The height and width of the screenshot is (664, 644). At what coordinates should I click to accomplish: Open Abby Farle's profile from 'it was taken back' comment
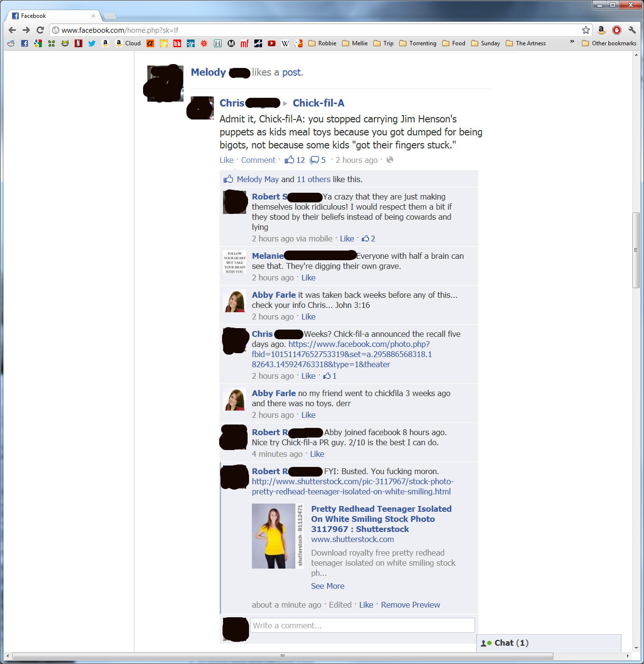coord(274,295)
